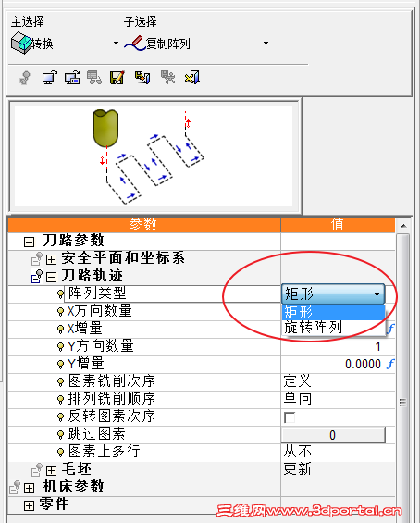Click the 图素上多行 value 从不
The image size is (420, 523).
point(298,452)
